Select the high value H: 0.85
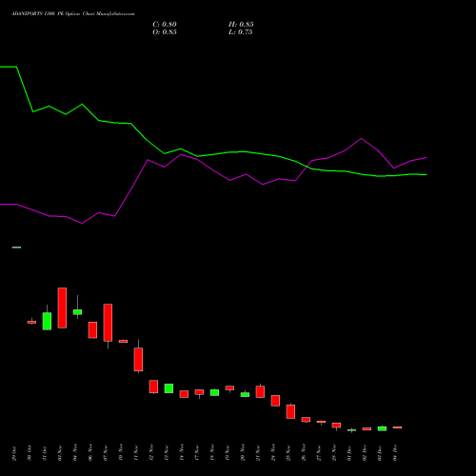Screen dimensions: 476x476 click(x=241, y=25)
